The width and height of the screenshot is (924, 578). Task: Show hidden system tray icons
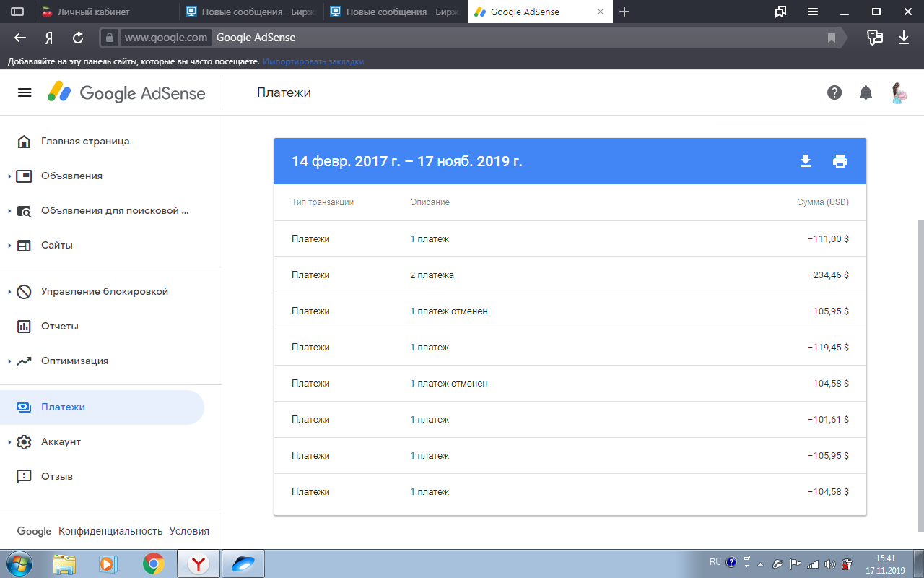(760, 564)
